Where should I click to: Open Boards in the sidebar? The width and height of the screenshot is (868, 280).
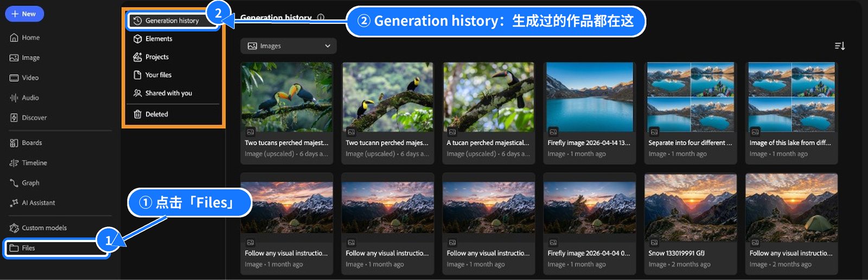click(26, 142)
